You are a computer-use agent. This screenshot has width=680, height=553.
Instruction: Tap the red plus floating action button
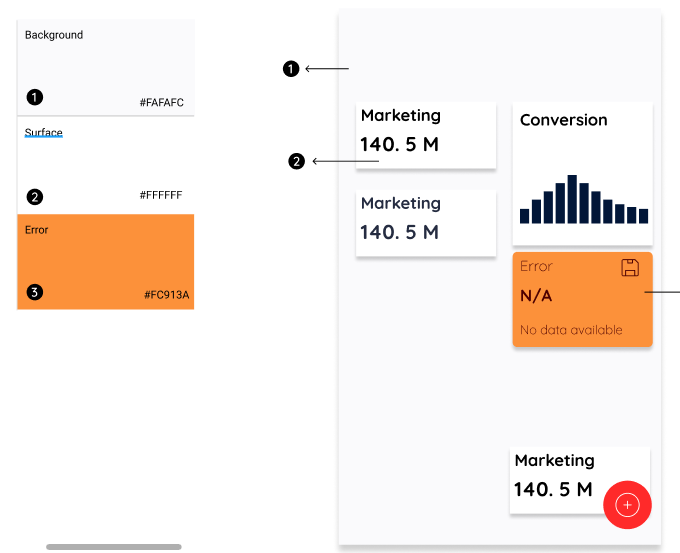pos(627,505)
